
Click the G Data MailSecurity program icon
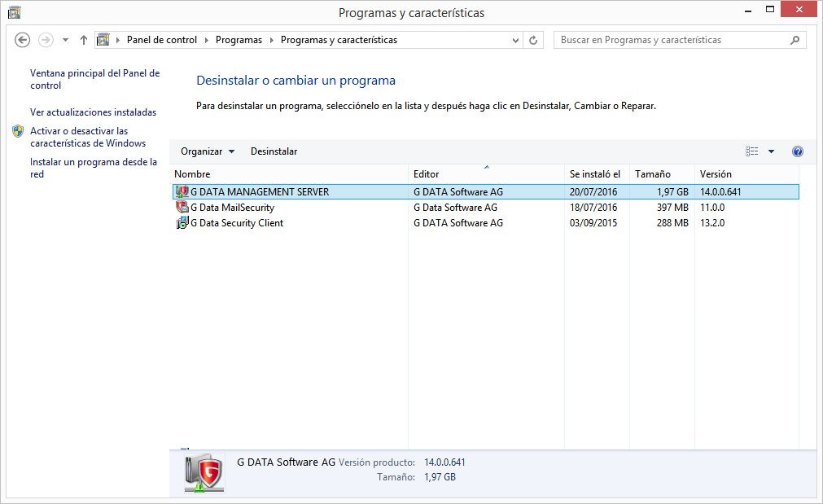click(182, 208)
